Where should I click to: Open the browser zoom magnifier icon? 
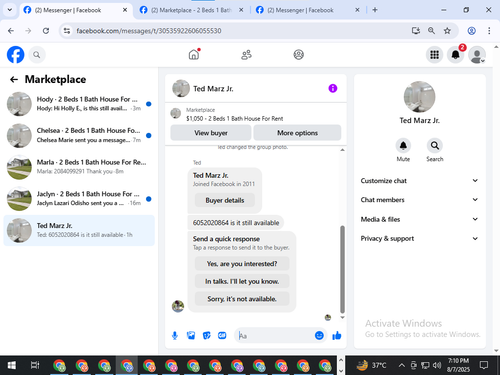431,31
